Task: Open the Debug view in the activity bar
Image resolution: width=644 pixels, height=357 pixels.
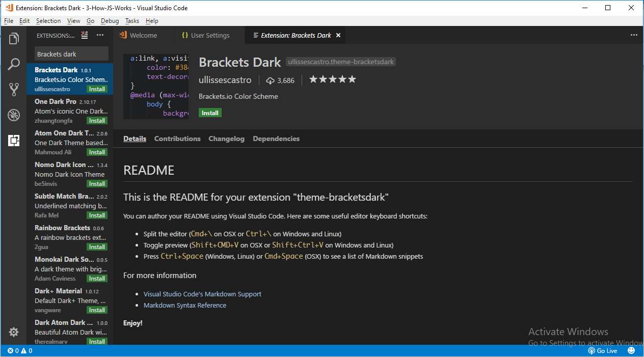Action: coord(13,115)
